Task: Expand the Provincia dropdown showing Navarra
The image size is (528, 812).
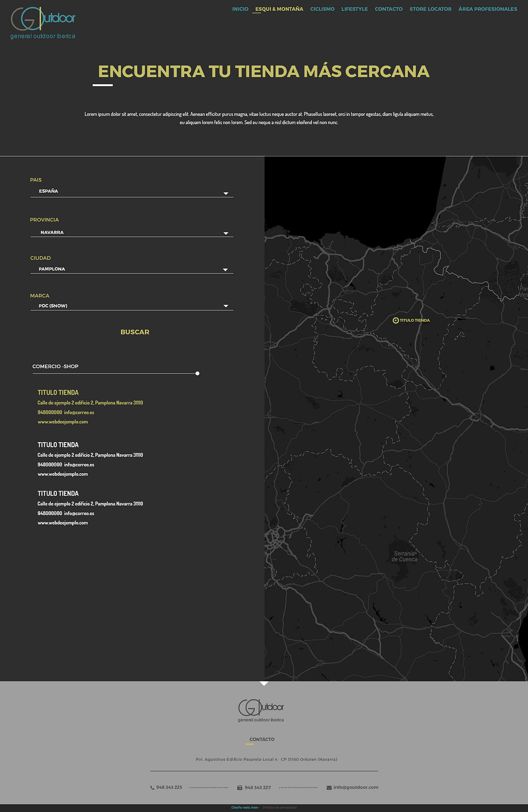Action: click(131, 233)
